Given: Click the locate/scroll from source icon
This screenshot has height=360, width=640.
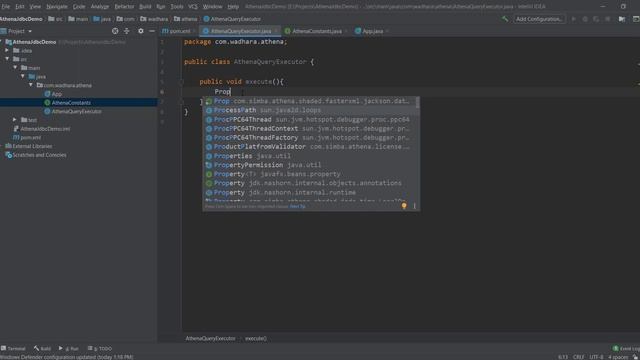Looking at the screenshot, I should (115, 31).
